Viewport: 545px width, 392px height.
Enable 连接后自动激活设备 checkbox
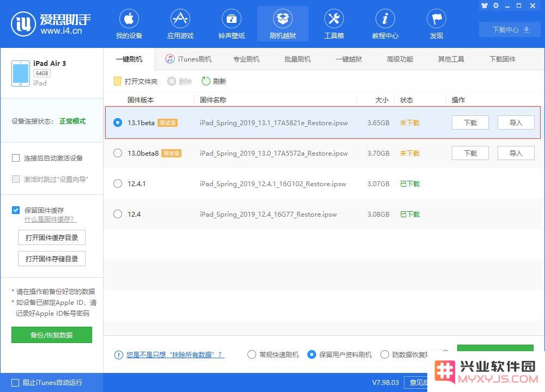click(x=16, y=158)
